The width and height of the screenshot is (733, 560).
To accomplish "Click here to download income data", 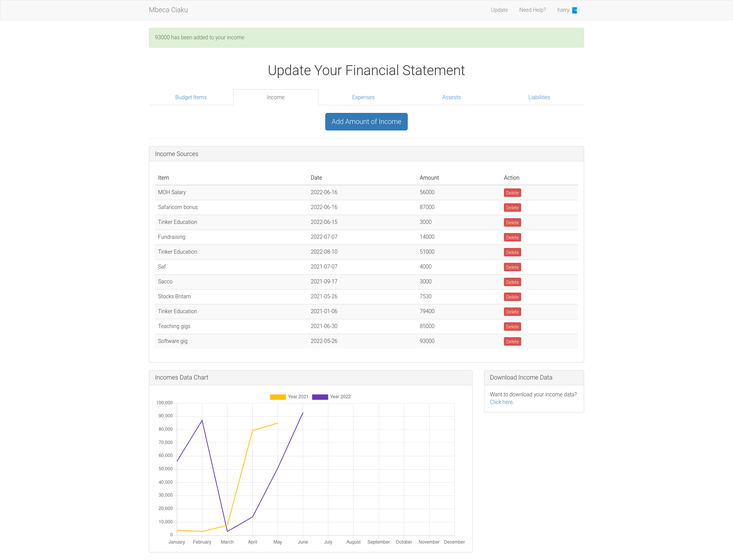I will coord(501,402).
